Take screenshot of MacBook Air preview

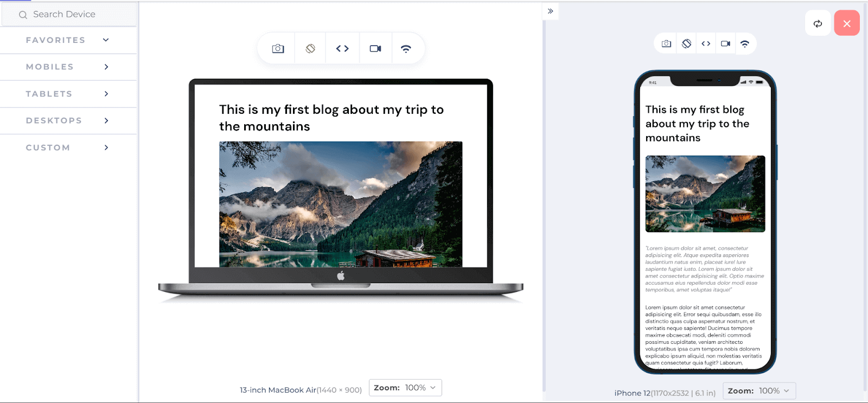(278, 49)
